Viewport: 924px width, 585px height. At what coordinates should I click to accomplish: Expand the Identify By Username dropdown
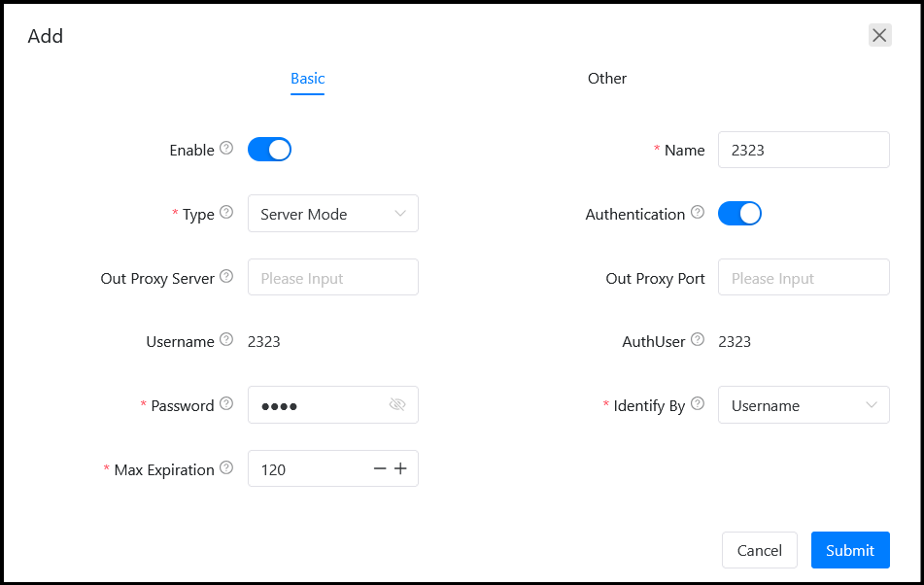coord(804,404)
